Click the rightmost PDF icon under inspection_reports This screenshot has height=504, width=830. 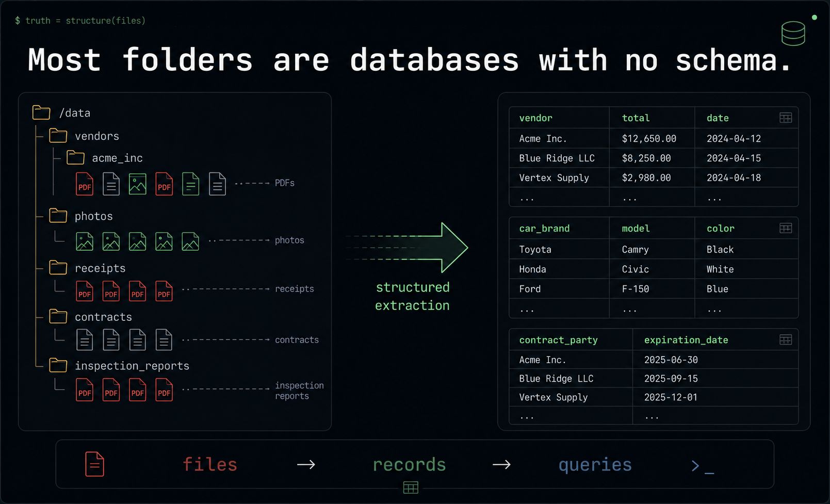164,390
